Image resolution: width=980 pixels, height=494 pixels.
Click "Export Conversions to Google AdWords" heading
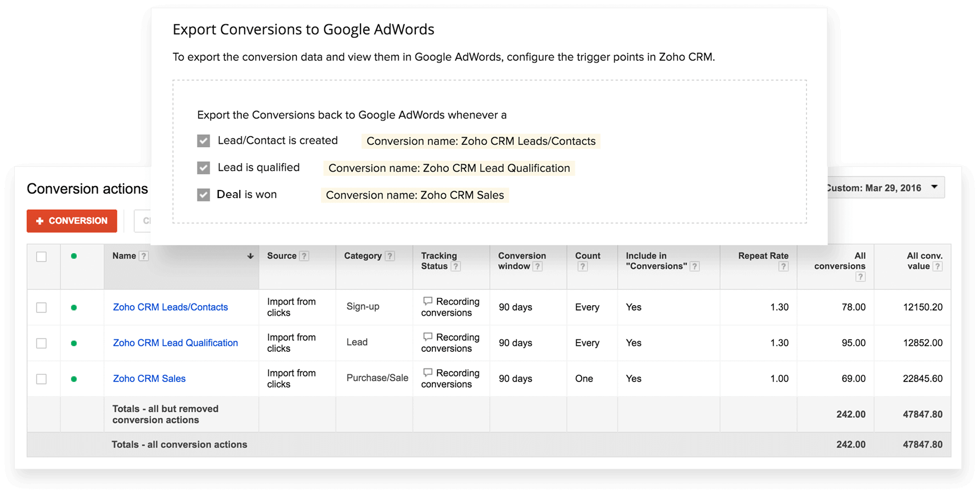[x=303, y=29]
